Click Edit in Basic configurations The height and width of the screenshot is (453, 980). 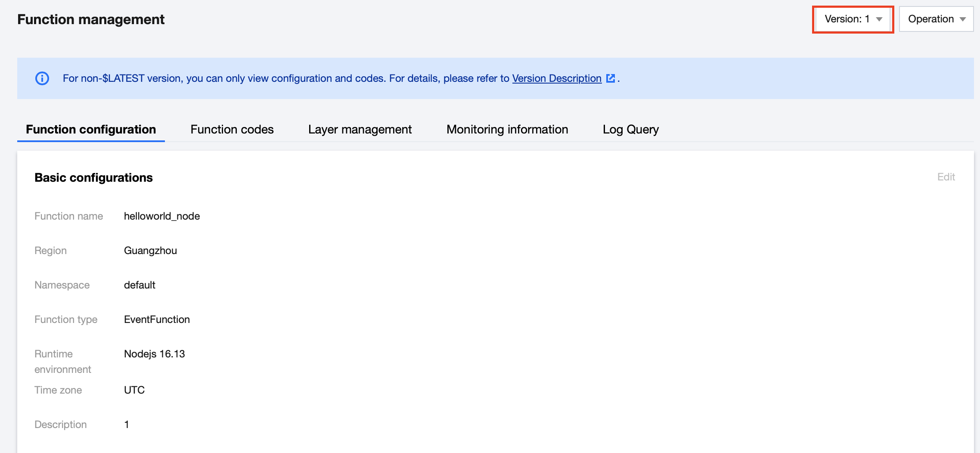click(946, 177)
